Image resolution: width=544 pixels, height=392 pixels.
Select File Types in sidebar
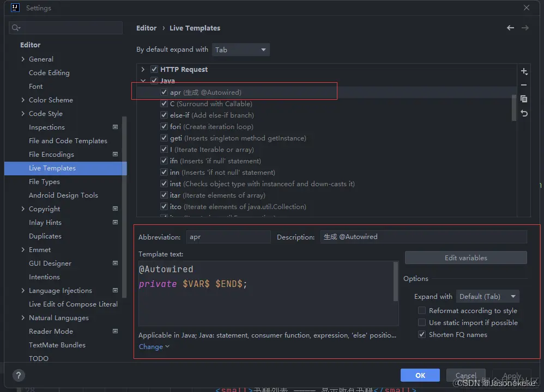coord(44,182)
